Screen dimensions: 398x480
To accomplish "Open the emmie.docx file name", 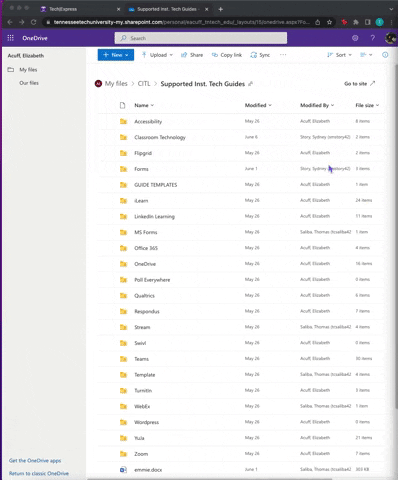I will (148, 470).
